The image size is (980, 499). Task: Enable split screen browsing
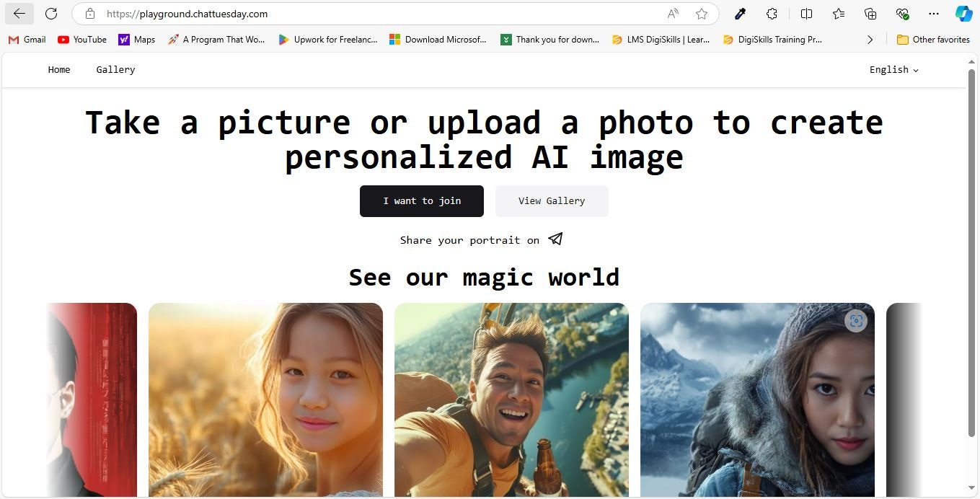click(806, 14)
